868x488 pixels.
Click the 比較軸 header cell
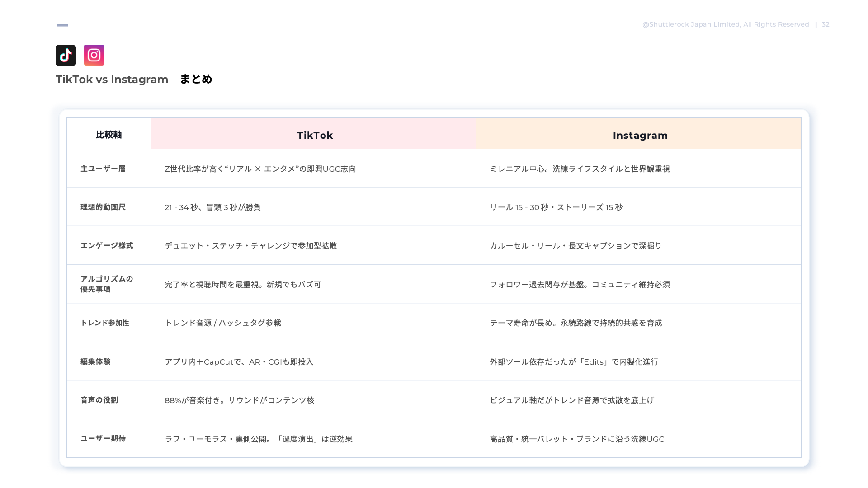pyautogui.click(x=108, y=135)
